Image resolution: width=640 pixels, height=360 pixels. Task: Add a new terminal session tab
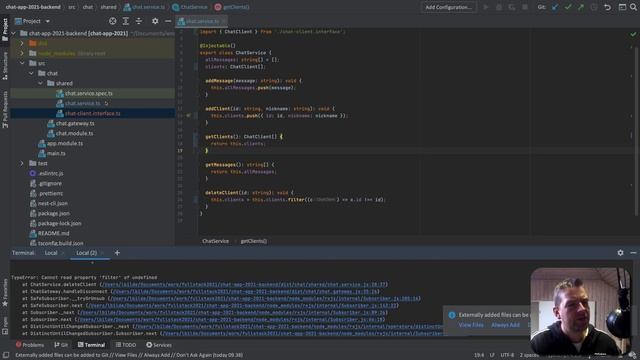[117, 253]
